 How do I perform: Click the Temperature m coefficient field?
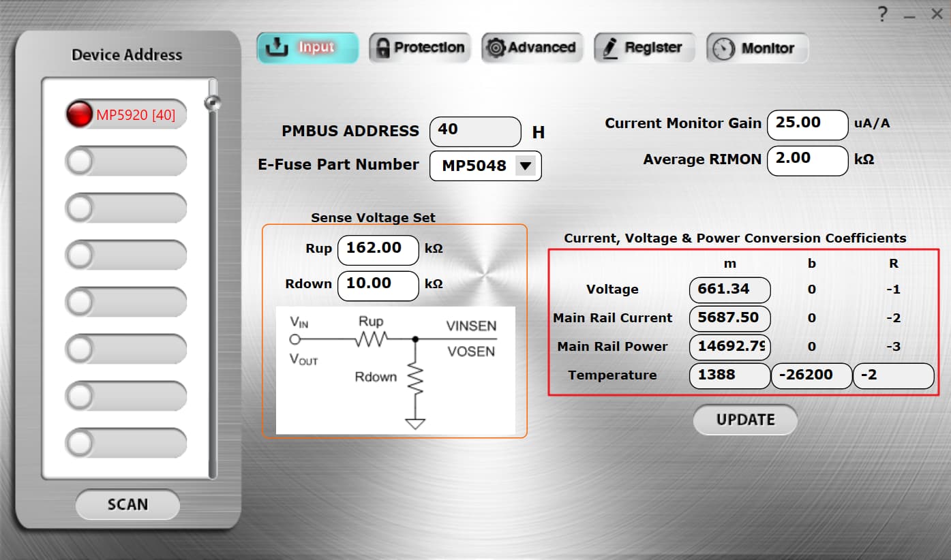click(729, 375)
